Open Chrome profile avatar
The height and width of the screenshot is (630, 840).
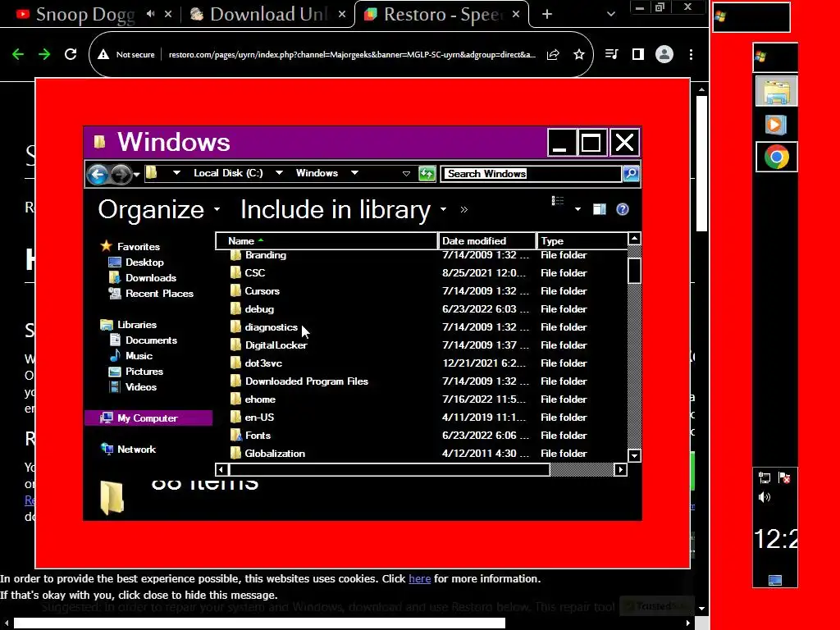(x=664, y=54)
